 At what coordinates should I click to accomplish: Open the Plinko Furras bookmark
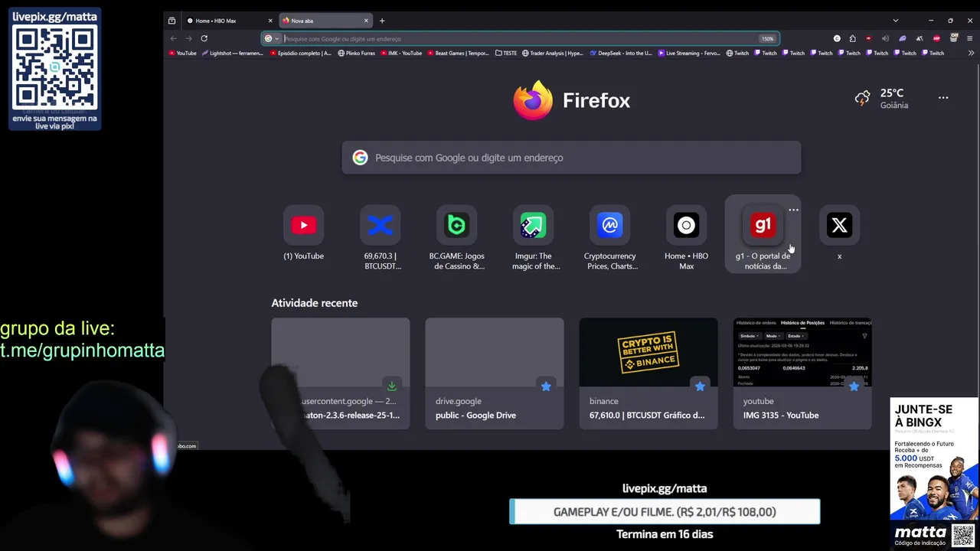click(x=357, y=53)
